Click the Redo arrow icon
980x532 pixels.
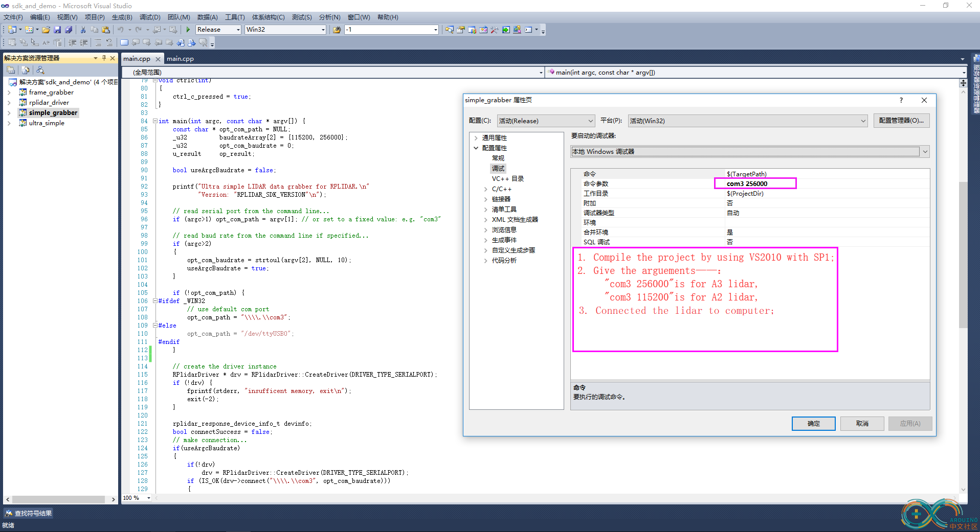click(x=138, y=30)
